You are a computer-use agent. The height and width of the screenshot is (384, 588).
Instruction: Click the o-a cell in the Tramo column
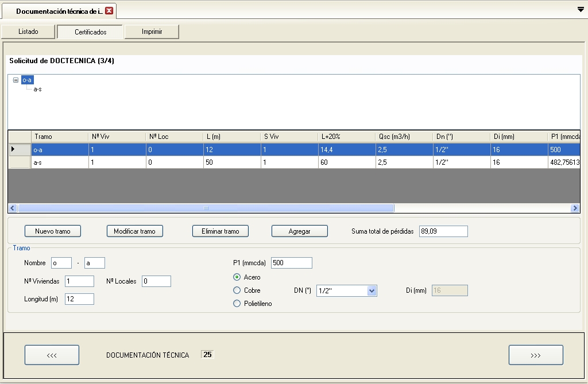click(60, 150)
